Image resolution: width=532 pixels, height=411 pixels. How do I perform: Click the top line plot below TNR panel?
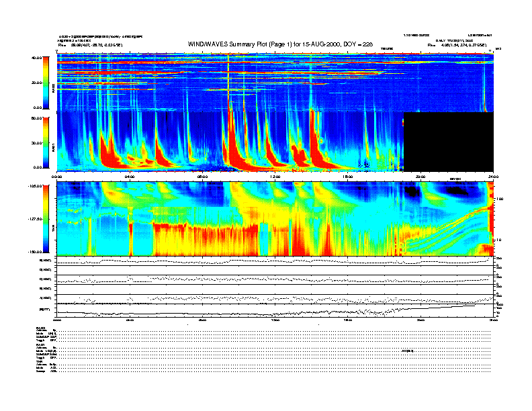pos(275,261)
